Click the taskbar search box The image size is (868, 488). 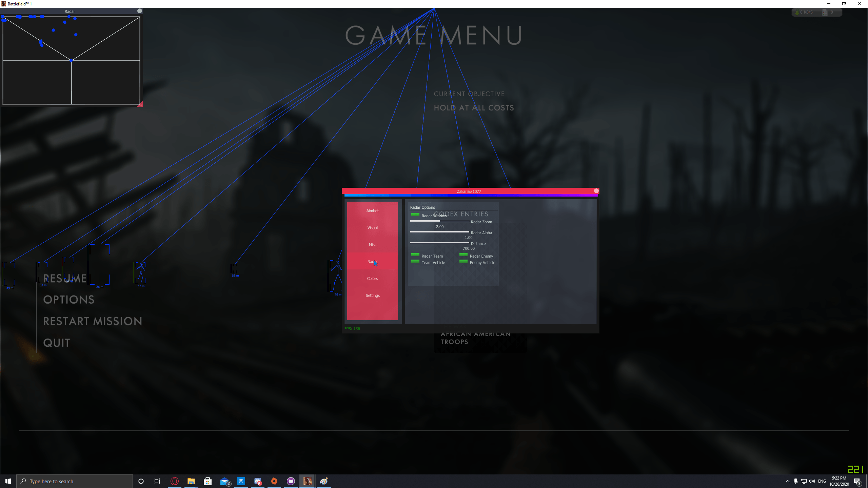click(75, 481)
